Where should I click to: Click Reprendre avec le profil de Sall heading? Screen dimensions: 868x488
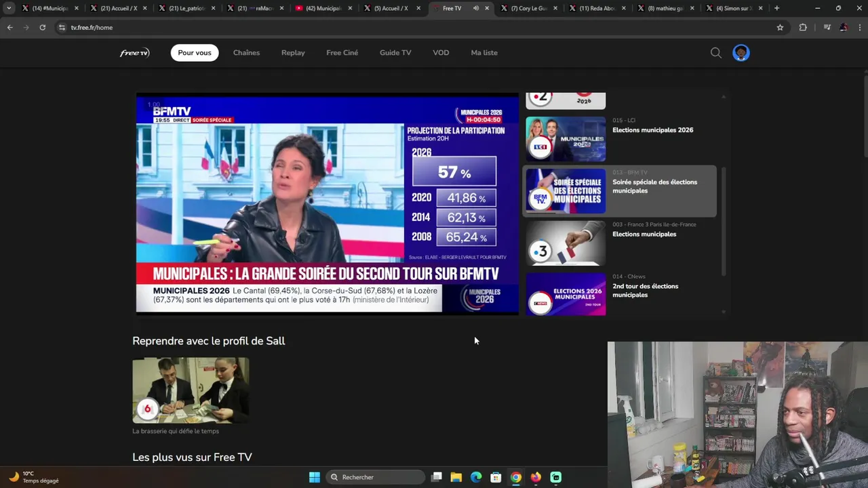(x=209, y=341)
